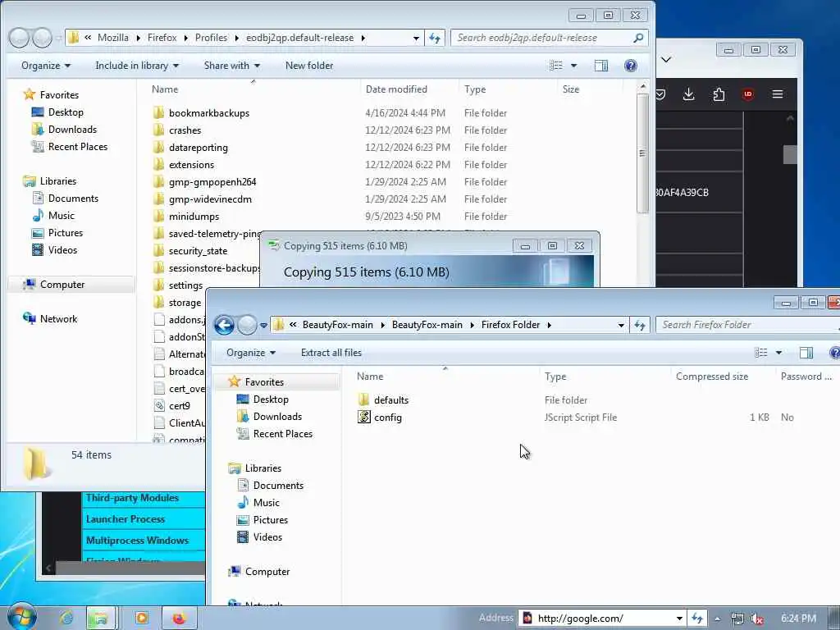
Task: Open Share with dropdown
Action: tap(232, 66)
